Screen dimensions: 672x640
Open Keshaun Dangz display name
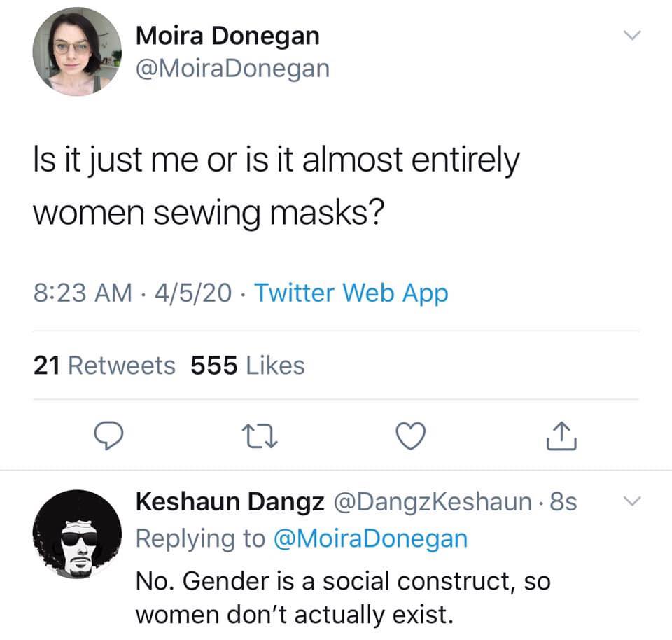(230, 502)
